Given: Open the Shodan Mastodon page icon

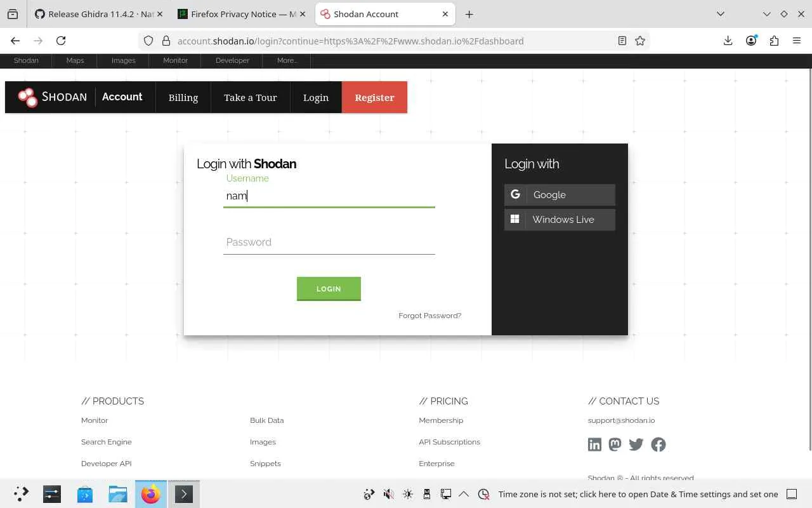Looking at the screenshot, I should pyautogui.click(x=615, y=444).
